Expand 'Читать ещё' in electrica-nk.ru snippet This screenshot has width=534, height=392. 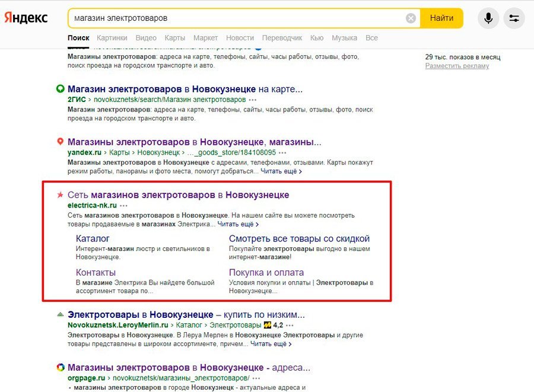pyautogui.click(x=238, y=224)
